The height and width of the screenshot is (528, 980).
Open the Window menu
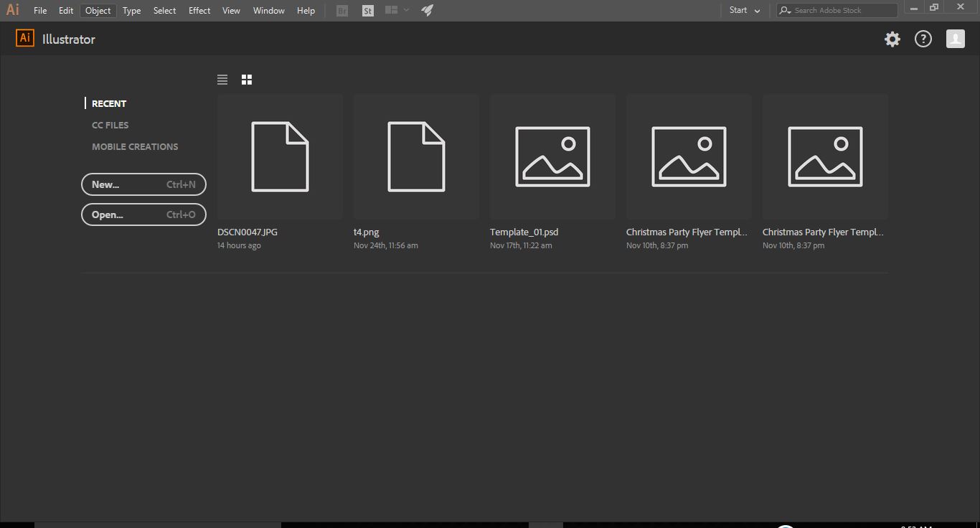[x=269, y=11]
